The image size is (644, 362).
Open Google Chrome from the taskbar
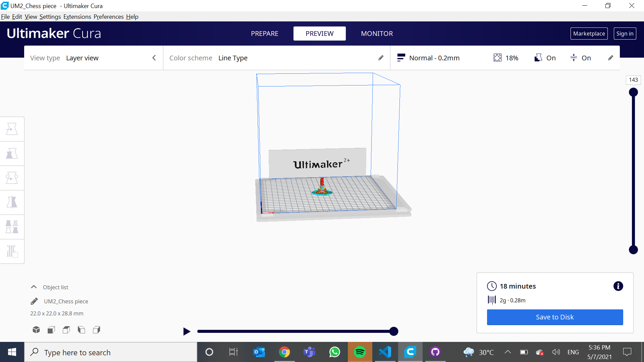tap(284, 352)
